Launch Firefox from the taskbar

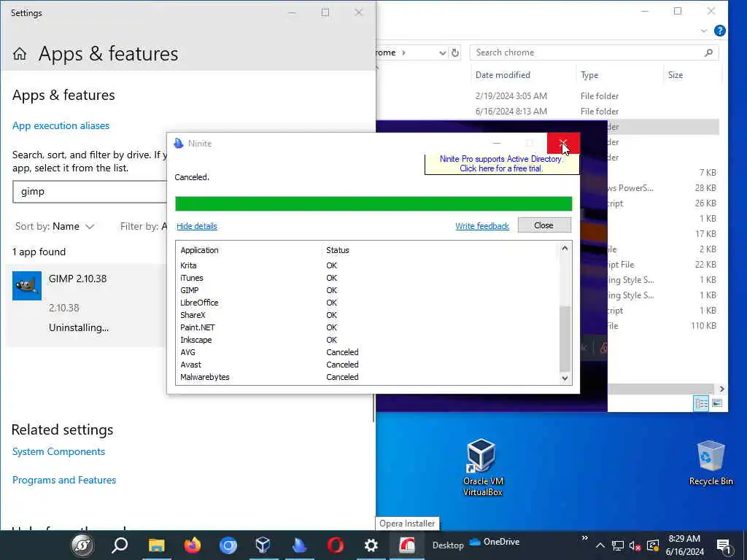click(x=193, y=545)
